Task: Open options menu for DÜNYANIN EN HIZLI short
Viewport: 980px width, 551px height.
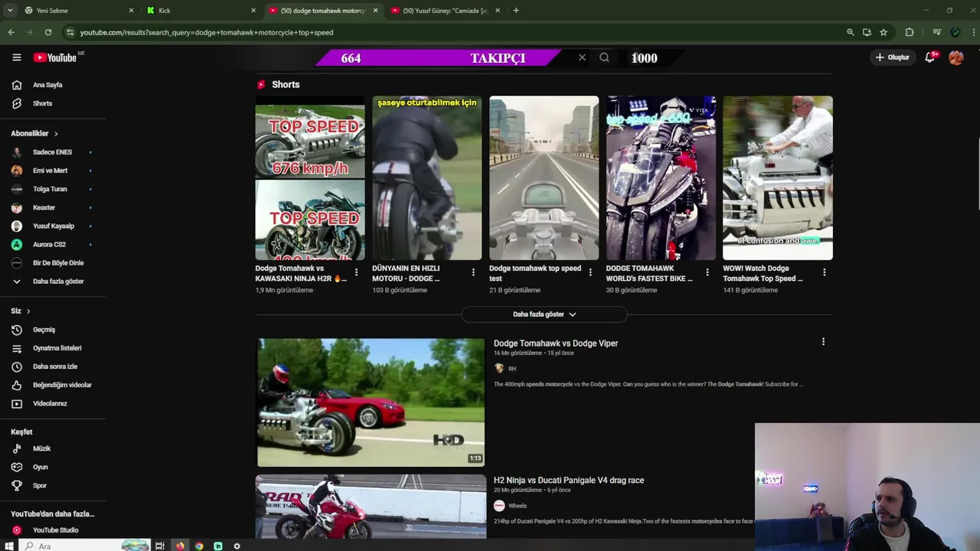Action: (473, 272)
